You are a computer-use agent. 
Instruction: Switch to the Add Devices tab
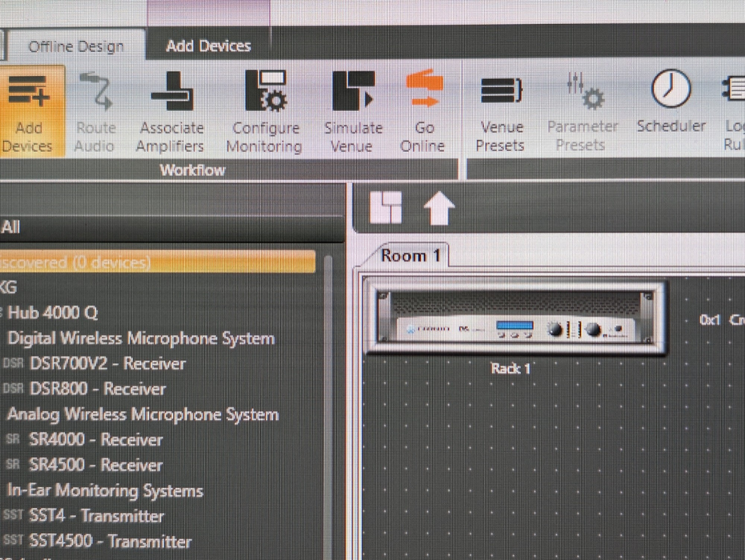point(208,46)
